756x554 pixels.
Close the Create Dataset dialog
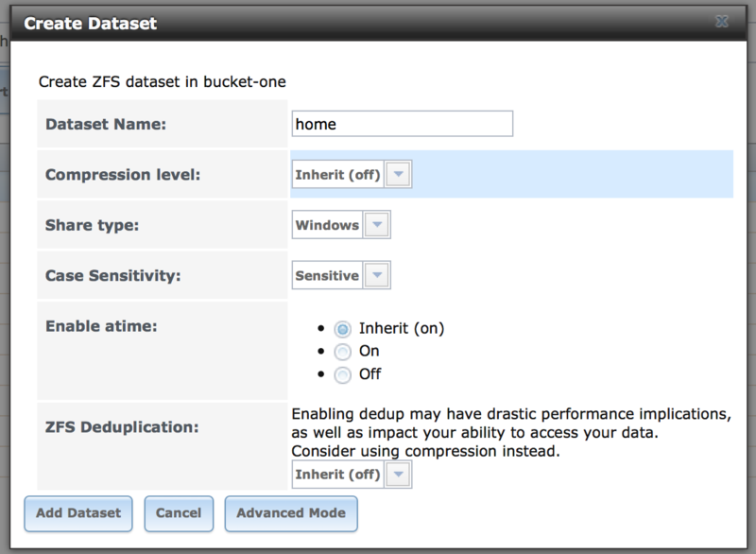(x=721, y=22)
